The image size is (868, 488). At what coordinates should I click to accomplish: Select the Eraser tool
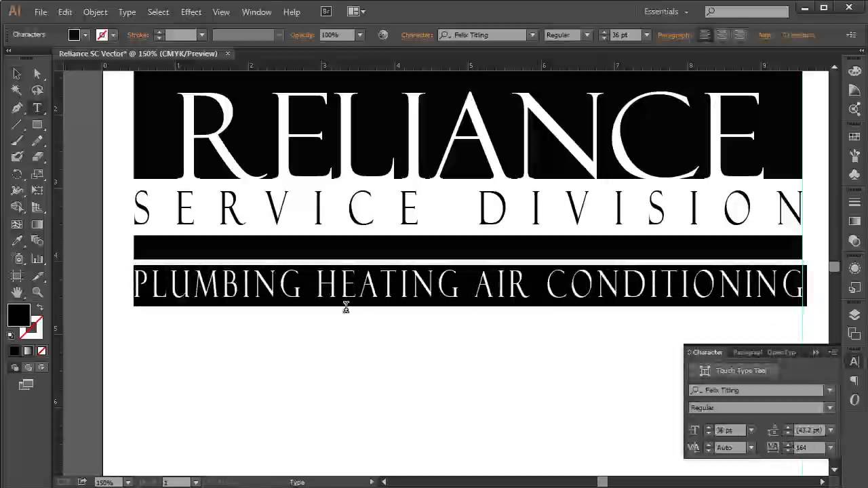click(37, 157)
